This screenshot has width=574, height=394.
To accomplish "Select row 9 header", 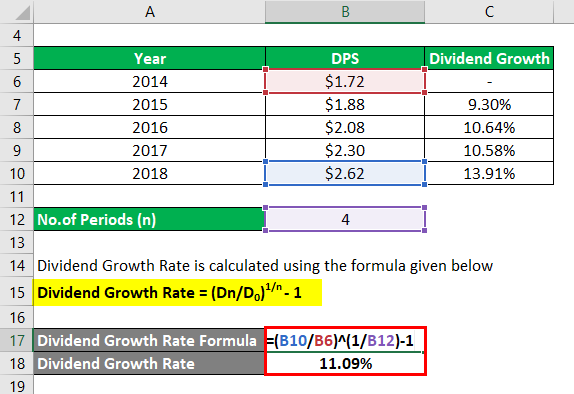I will [x=16, y=150].
